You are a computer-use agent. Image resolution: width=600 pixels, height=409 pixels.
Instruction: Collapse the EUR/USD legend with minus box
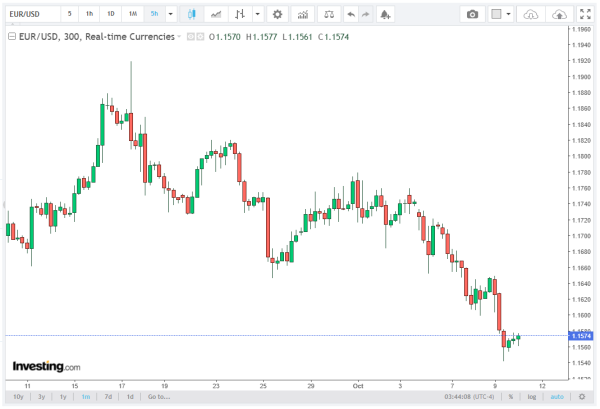pos(11,35)
